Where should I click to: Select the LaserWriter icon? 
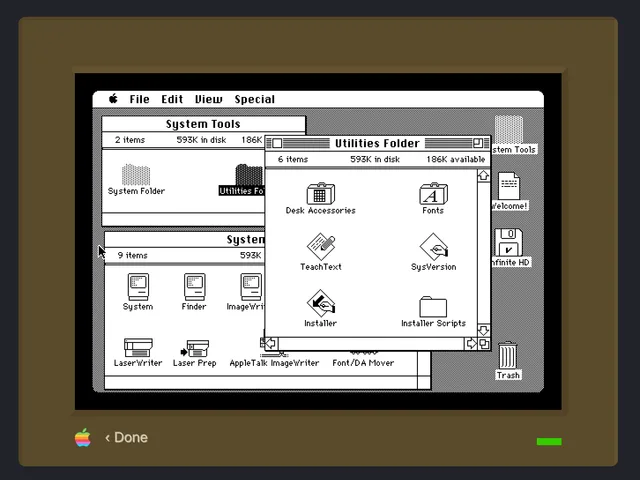click(138, 347)
